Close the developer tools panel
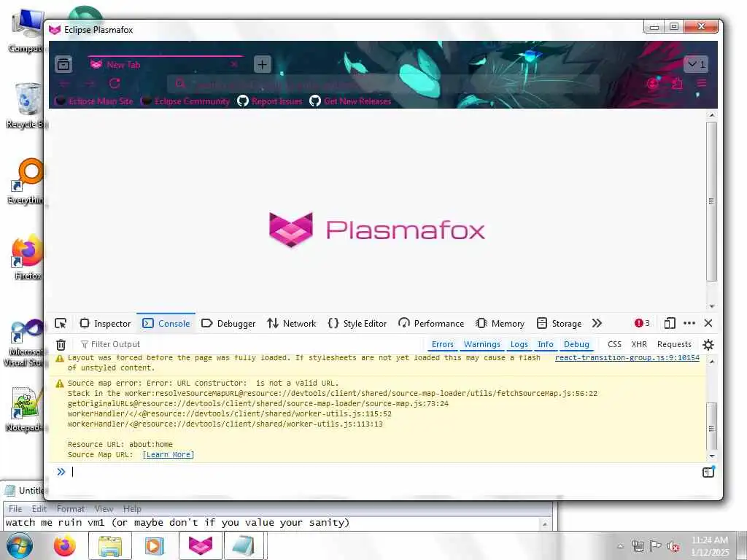This screenshot has height=560, width=747. click(x=708, y=323)
